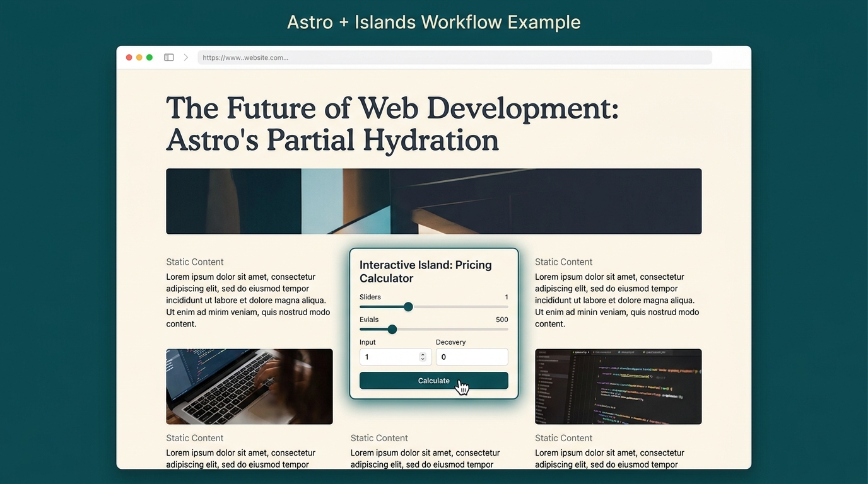Click "Static Content" heading beneath the laptop photo
The image size is (868, 484).
tap(195, 438)
